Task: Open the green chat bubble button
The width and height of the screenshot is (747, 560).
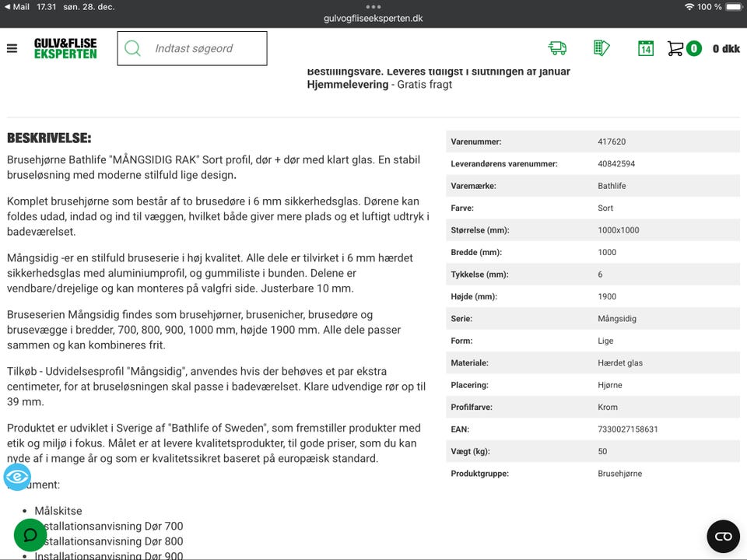Action: click(30, 535)
